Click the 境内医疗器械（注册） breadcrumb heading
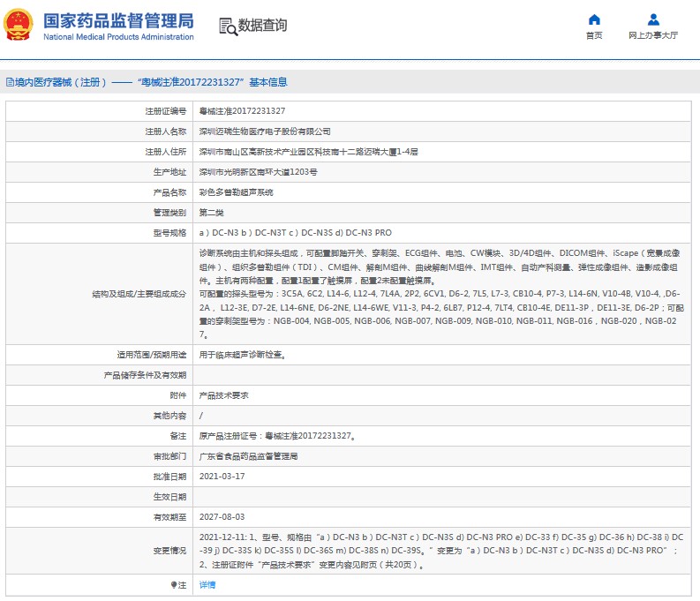Image resolution: width=700 pixels, height=601 pixels. pyautogui.click(x=61, y=82)
